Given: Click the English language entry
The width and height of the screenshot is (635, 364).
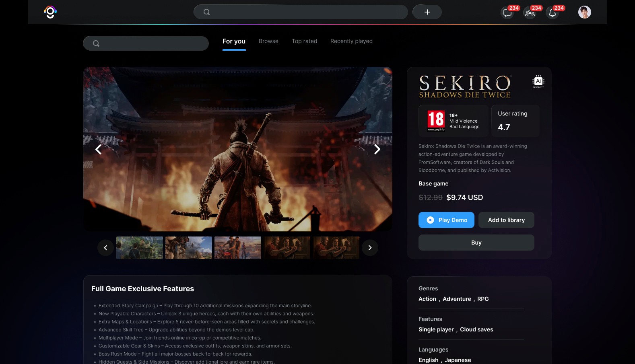Looking at the screenshot, I should pyautogui.click(x=429, y=360).
